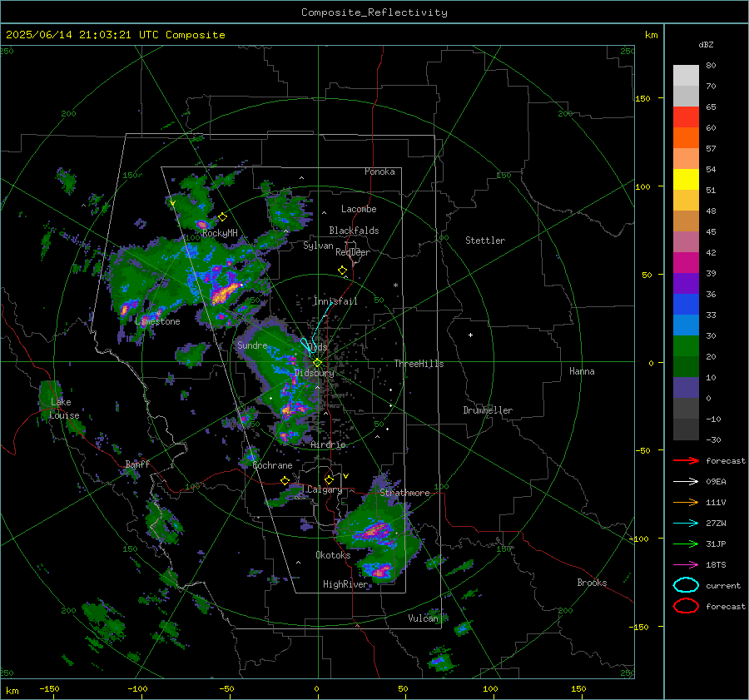749x700 pixels.
Task: Click the green 31JP arrow legend icon
Action: (x=686, y=544)
